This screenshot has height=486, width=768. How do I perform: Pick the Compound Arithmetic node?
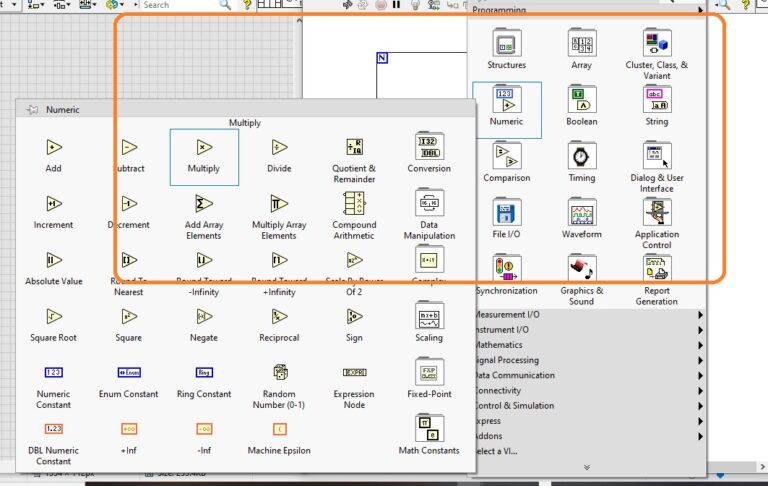354,204
